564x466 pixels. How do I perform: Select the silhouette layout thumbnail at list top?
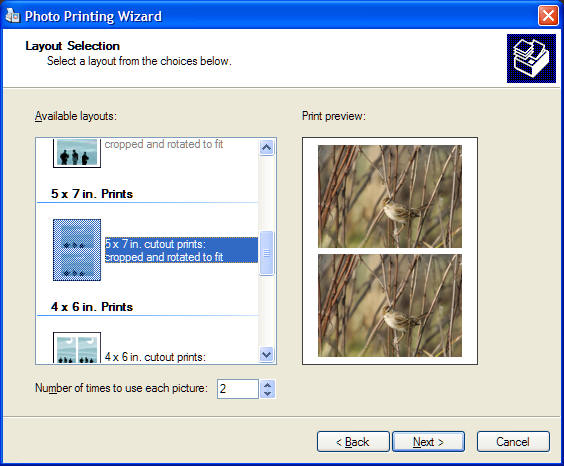(x=77, y=153)
